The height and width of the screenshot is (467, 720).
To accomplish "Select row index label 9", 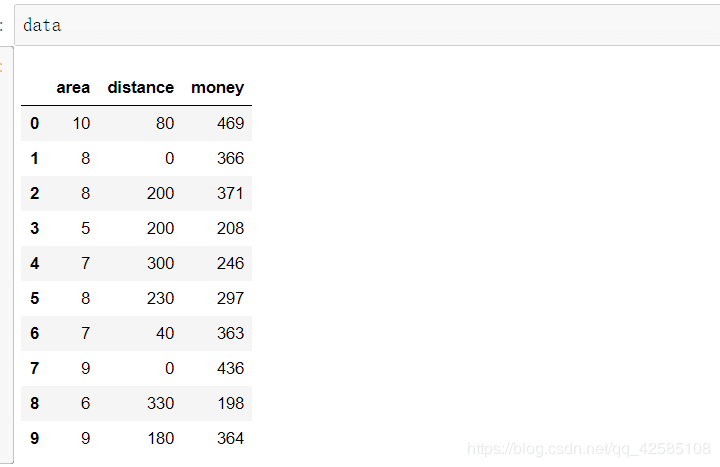I will coord(35,438).
